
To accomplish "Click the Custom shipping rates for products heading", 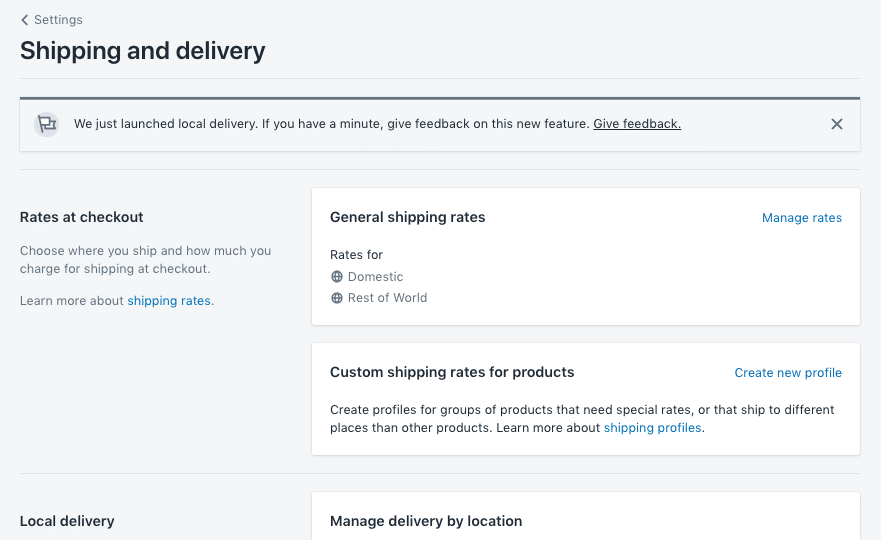I will click(452, 372).
